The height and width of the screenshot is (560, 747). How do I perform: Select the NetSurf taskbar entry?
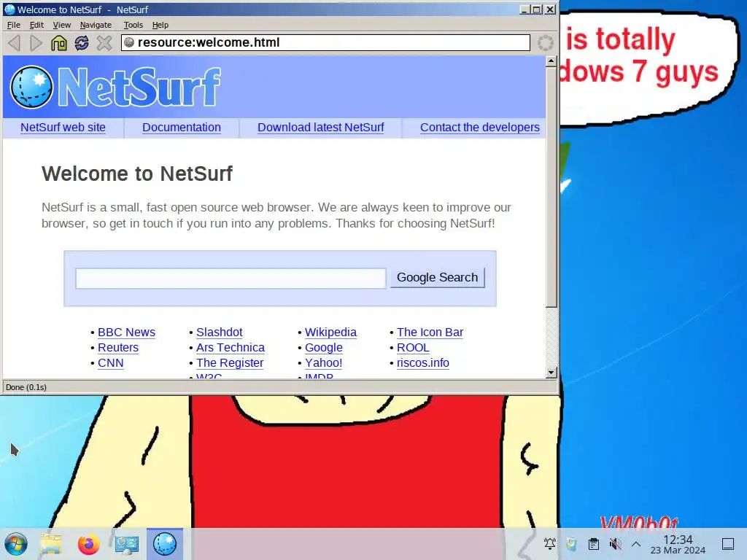click(x=165, y=544)
